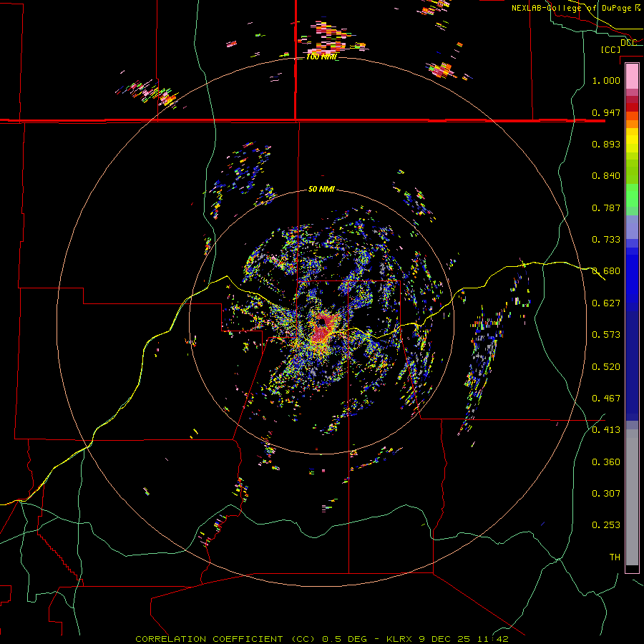Click the KLRX 9 DEC 25 timestamp text
The width and height of the screenshot is (644, 644).
pyautogui.click(x=447, y=639)
